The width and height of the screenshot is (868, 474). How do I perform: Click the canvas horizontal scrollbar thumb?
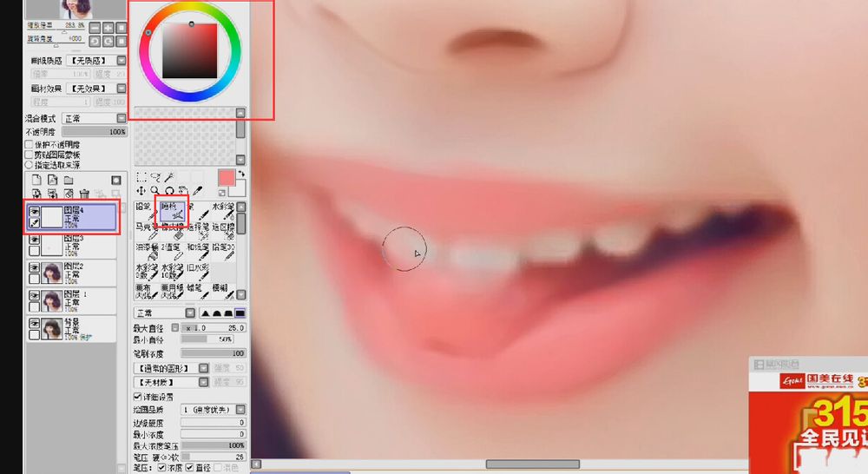[x=533, y=464]
